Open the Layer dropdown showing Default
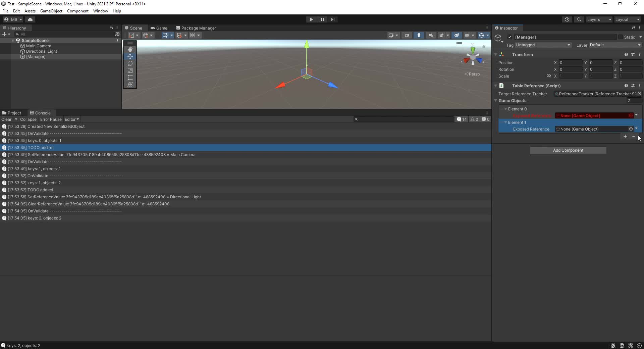This screenshot has height=349, width=644. point(615,45)
